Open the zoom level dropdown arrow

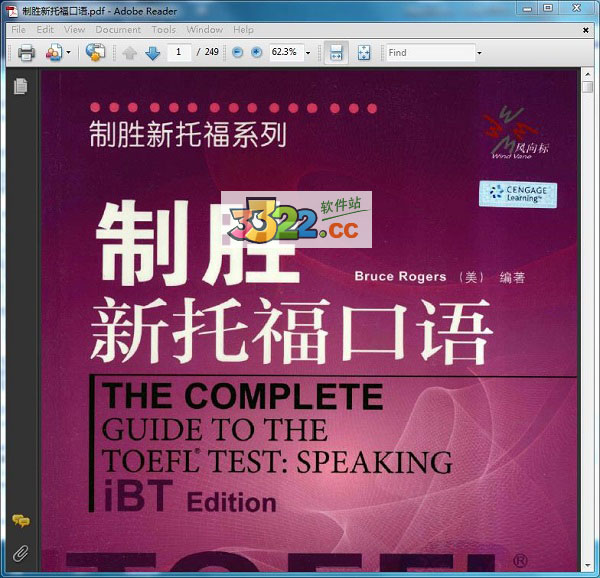(x=308, y=53)
